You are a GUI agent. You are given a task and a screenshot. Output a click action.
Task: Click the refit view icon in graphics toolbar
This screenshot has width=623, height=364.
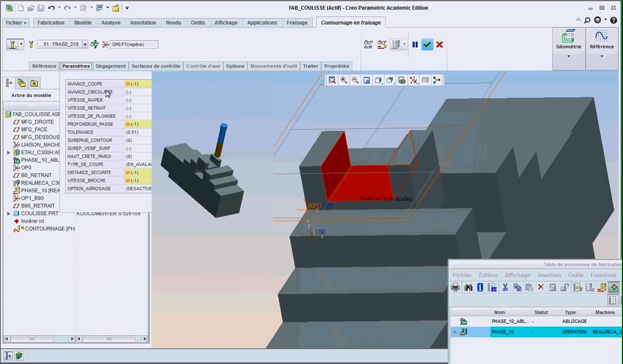tap(332, 80)
